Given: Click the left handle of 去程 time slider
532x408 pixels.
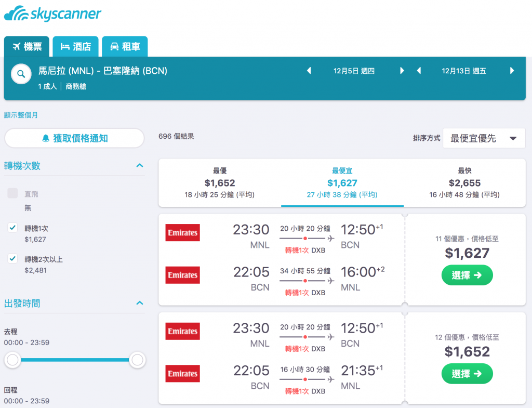Looking at the screenshot, I should (x=12, y=360).
